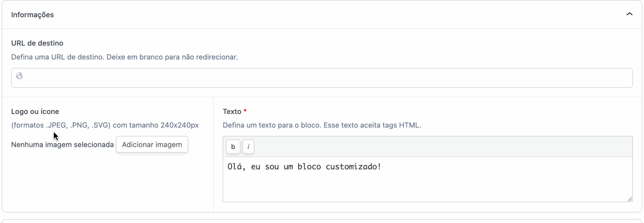Click the red required asterisk beside Texto

(x=245, y=111)
